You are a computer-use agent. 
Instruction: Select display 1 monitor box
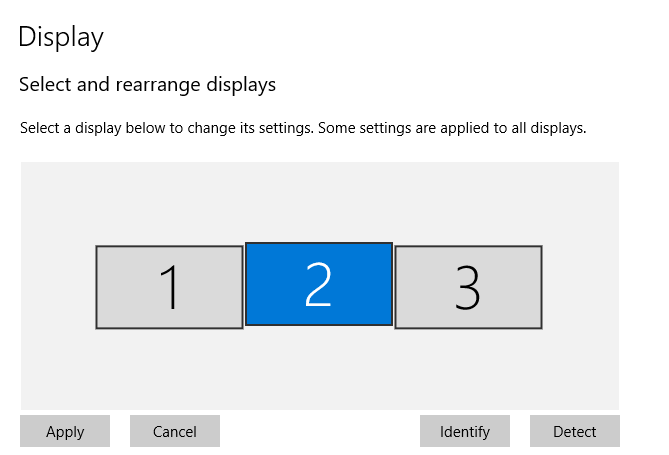[169, 287]
